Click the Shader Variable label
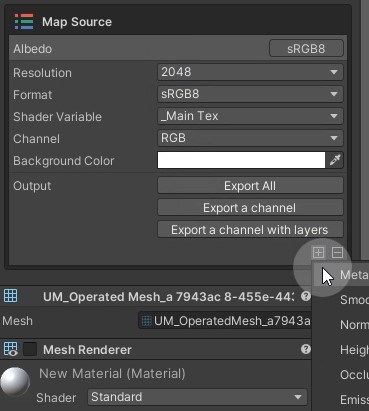Screen dimensions: 369x411 (x=57, y=117)
